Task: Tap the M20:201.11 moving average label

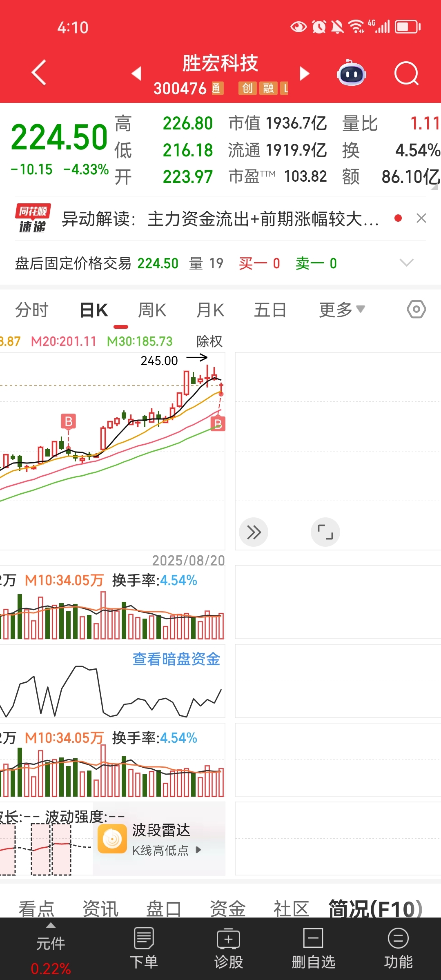Action: click(64, 341)
